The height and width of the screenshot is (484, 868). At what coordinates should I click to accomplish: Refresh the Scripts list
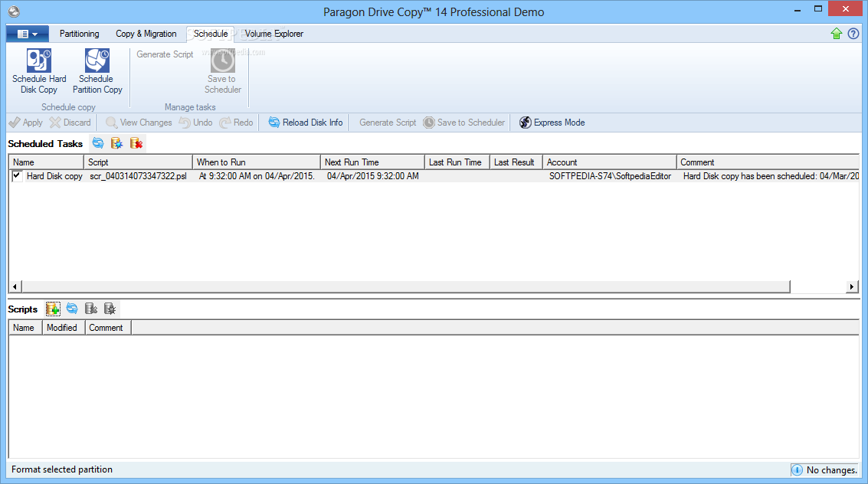pos(72,309)
